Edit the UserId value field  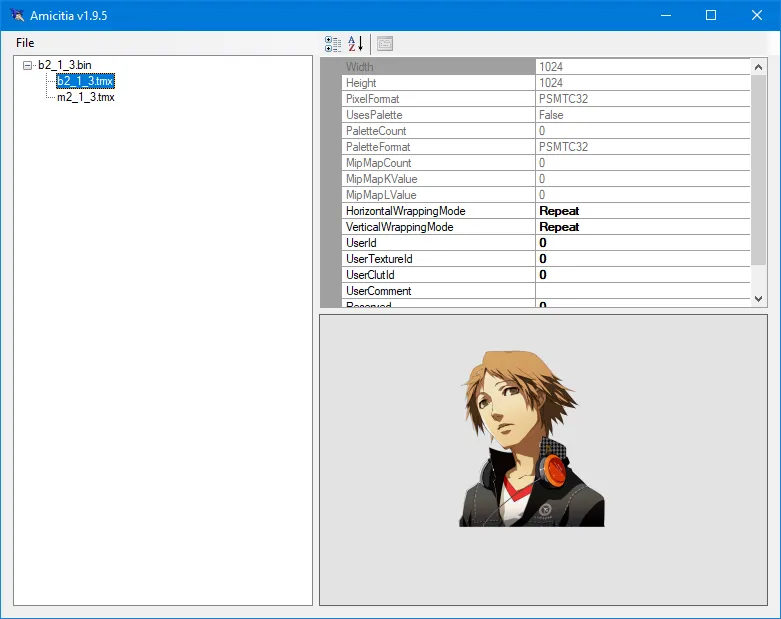[x=643, y=243]
